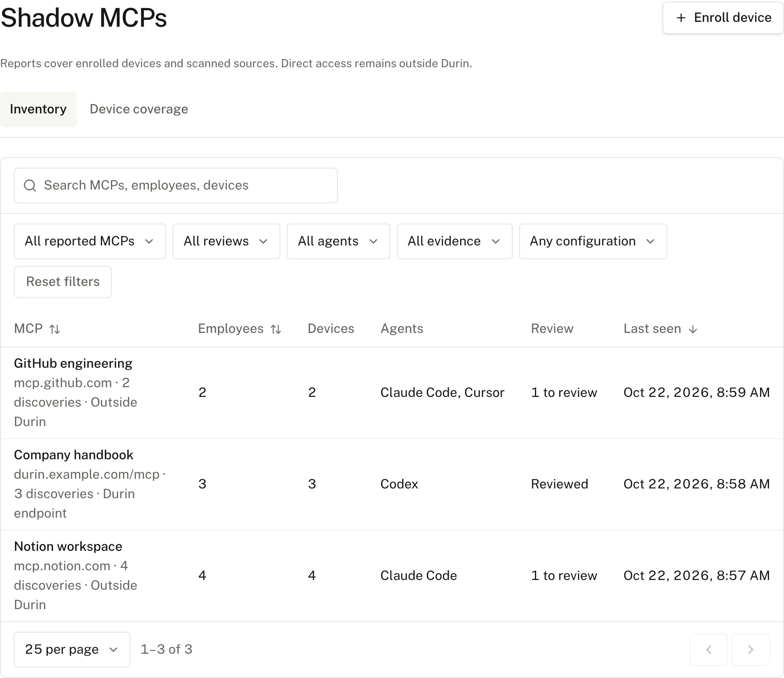The height and width of the screenshot is (678, 784).
Task: Click the 'Claude Code, Cursor' agents cell
Action: pyautogui.click(x=442, y=392)
